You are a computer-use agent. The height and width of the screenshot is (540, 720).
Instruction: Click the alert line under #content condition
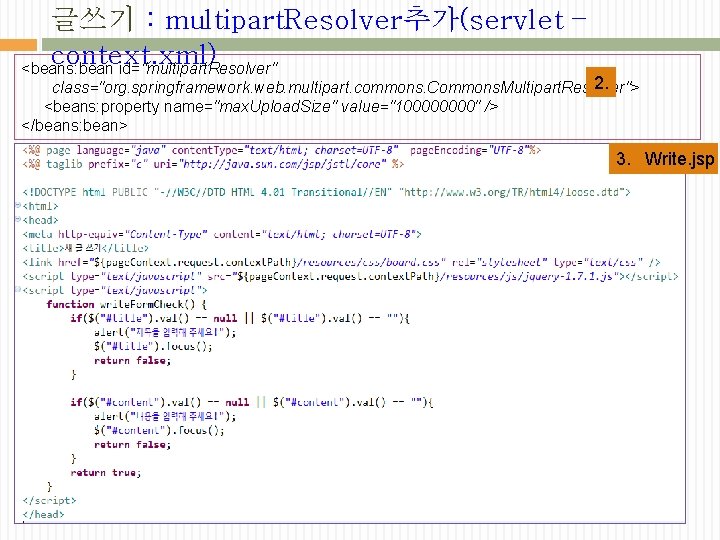coord(165,416)
